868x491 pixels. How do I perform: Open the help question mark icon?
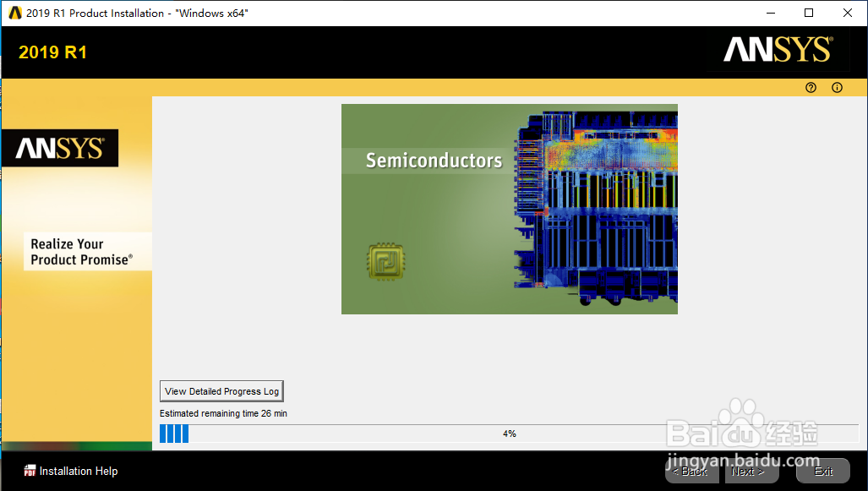[x=811, y=87]
